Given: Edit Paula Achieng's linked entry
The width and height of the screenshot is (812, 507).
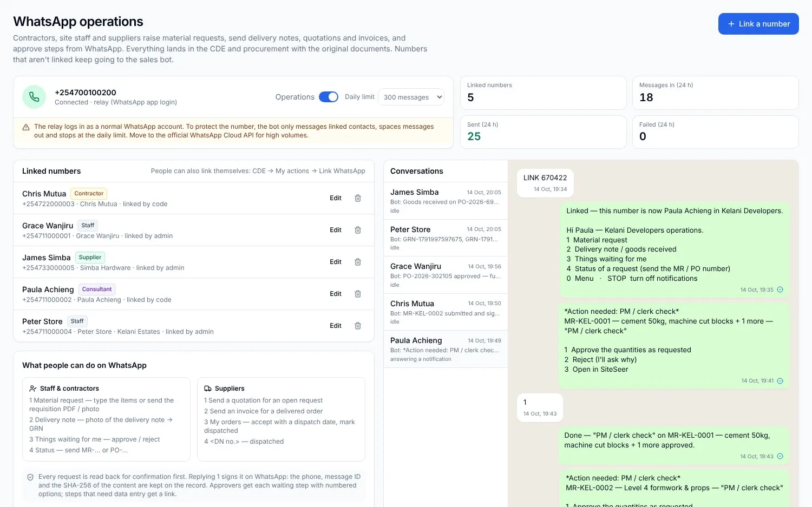Looking at the screenshot, I should [336, 294].
